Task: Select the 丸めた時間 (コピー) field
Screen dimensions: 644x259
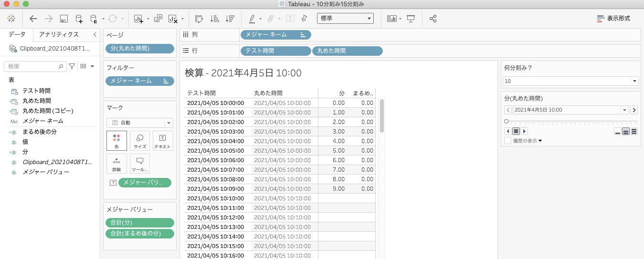Action: tap(48, 111)
